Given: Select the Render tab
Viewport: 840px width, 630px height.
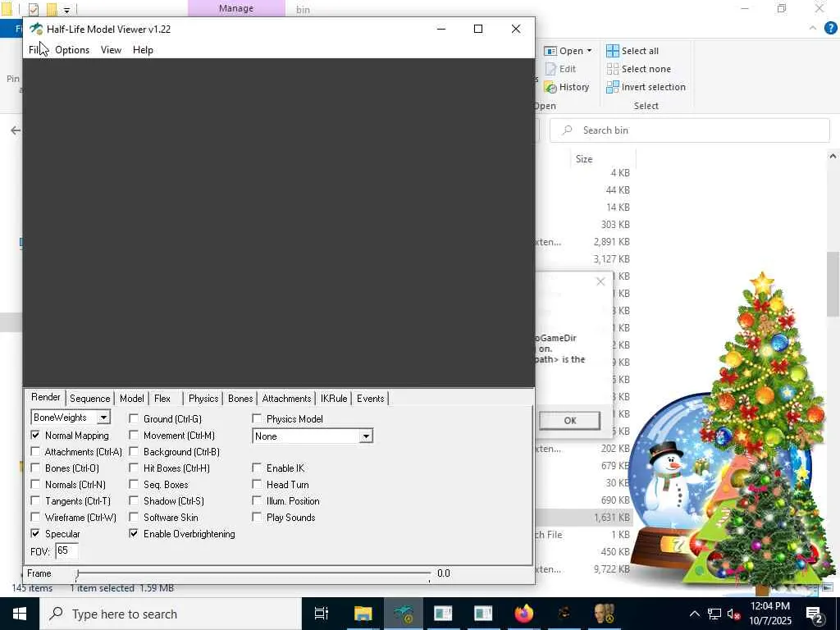Looking at the screenshot, I should click(46, 397).
